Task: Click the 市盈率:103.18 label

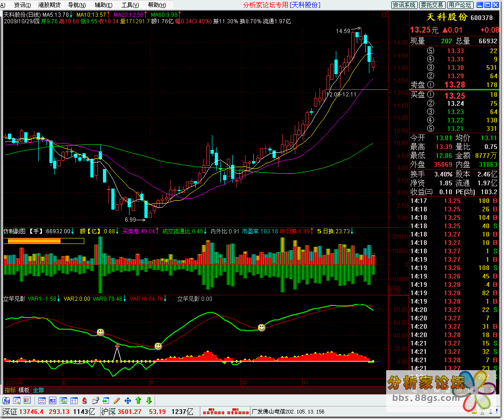Action: 260,231
